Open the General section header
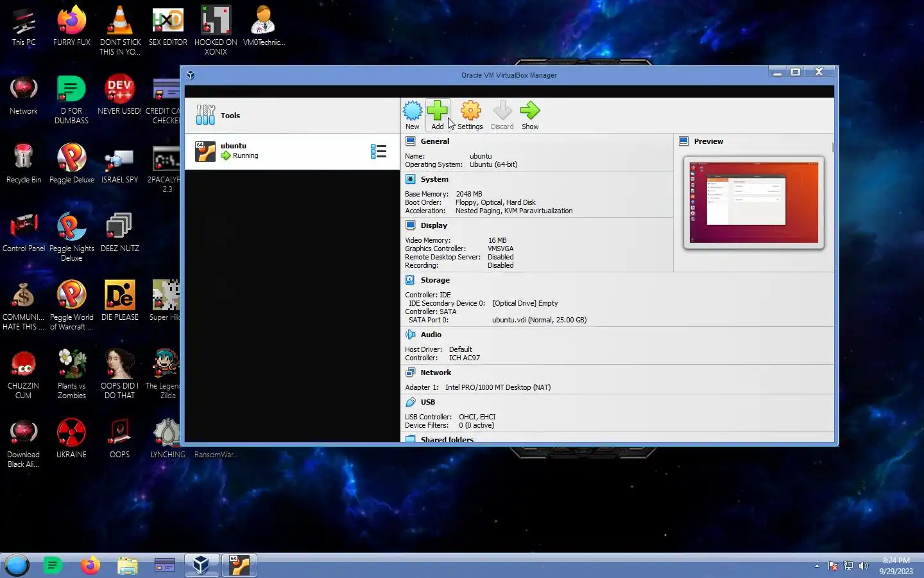The width and height of the screenshot is (924, 578). (435, 141)
